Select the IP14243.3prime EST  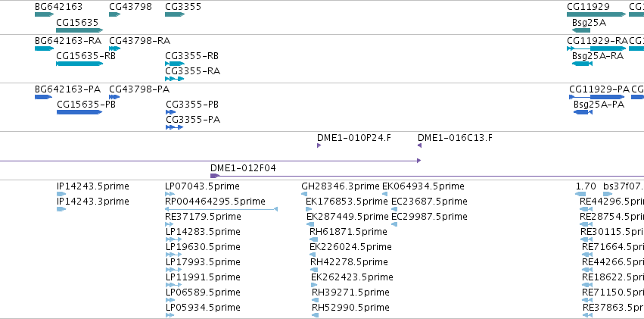point(61,209)
